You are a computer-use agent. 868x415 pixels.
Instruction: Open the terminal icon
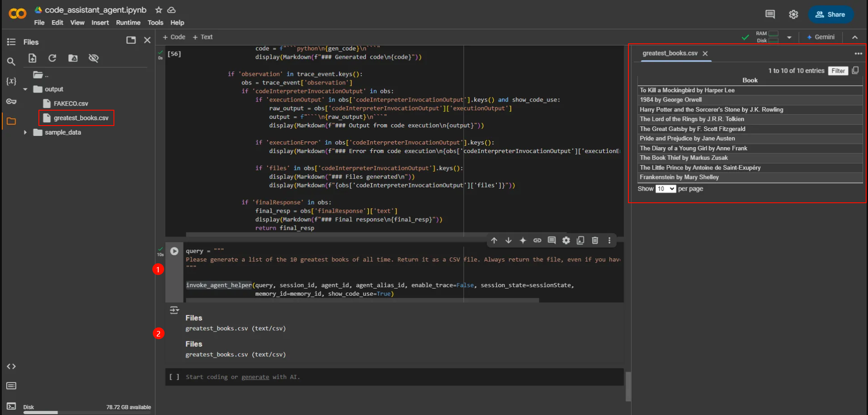pyautogui.click(x=11, y=406)
